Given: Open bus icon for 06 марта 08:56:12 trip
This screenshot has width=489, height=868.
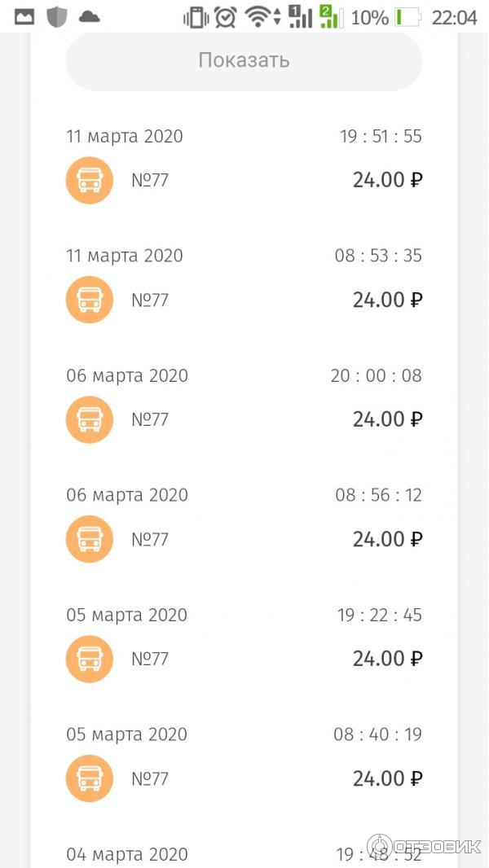Looking at the screenshot, I should point(90,539).
